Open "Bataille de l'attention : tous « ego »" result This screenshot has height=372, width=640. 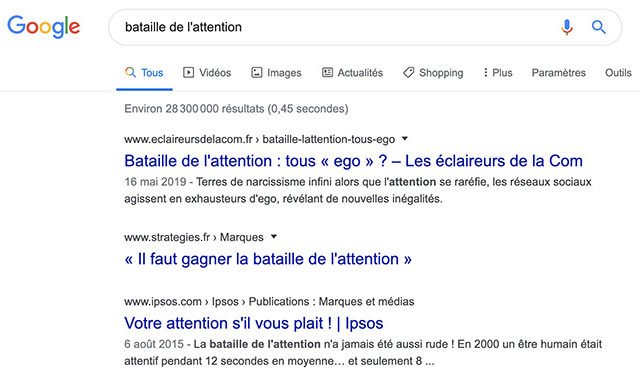point(353,161)
